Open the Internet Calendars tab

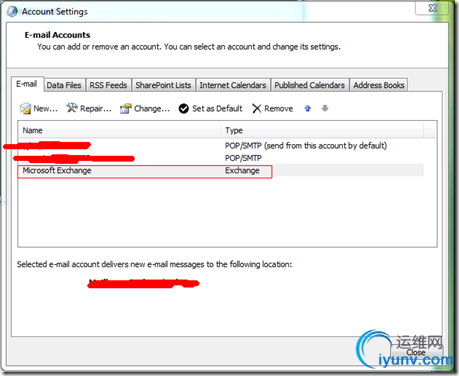(x=233, y=85)
